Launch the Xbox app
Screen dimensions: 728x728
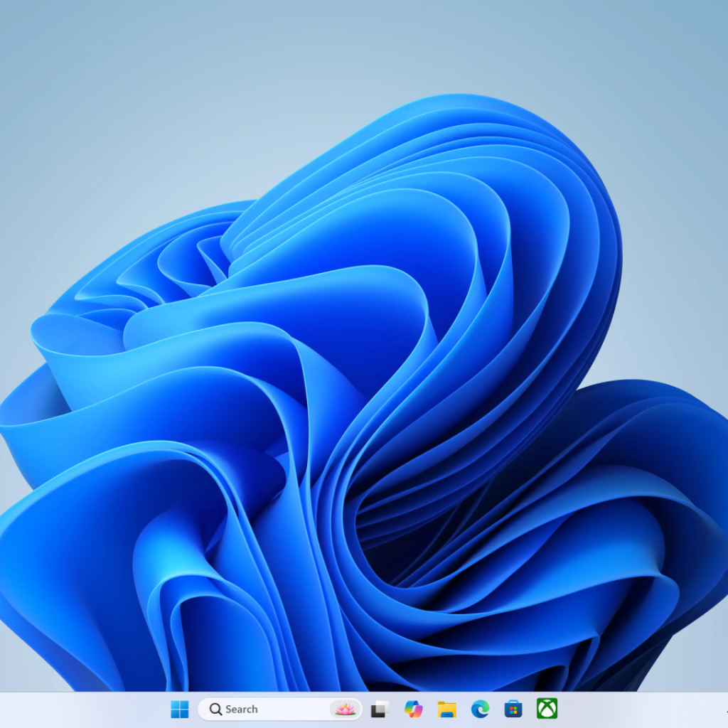coord(547,709)
